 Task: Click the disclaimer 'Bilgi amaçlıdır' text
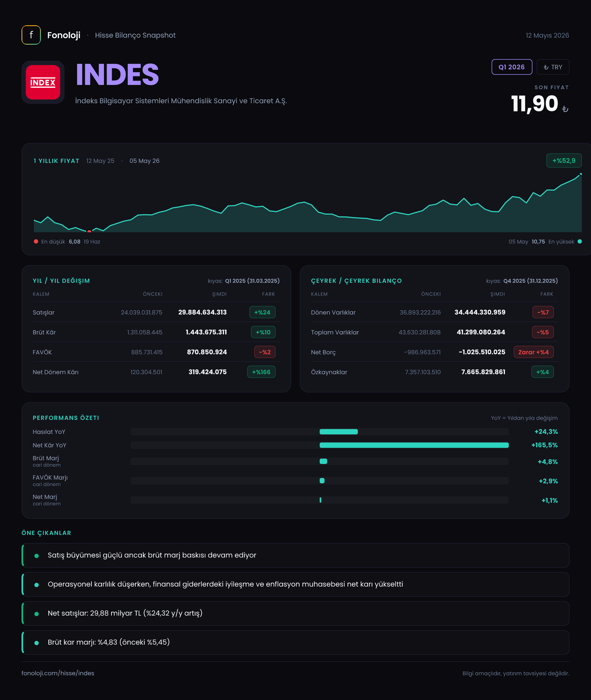coord(516,673)
